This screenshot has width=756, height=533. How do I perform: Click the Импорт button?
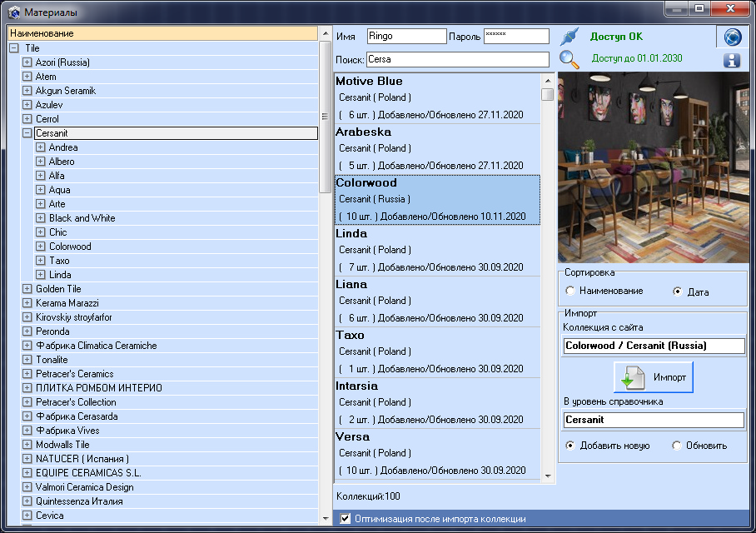[x=654, y=377]
